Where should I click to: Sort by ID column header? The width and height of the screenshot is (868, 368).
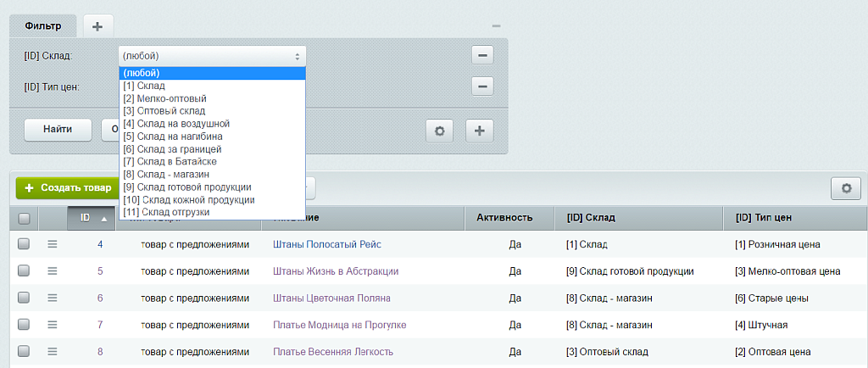pyautogui.click(x=89, y=218)
